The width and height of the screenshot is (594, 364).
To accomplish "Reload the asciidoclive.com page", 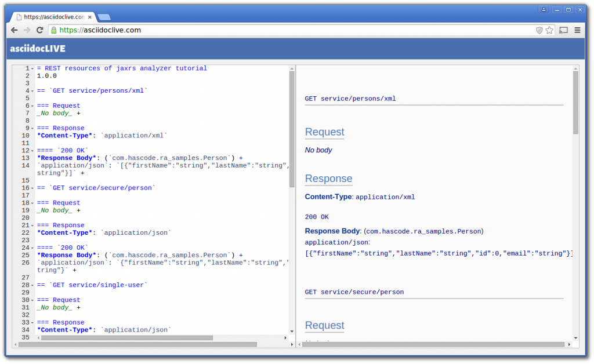I will pos(40,30).
